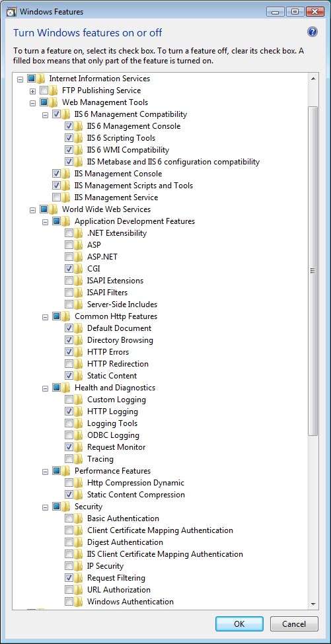The height and width of the screenshot is (644, 331).
Task: Click the scrollbar up arrow
Action: [x=313, y=79]
